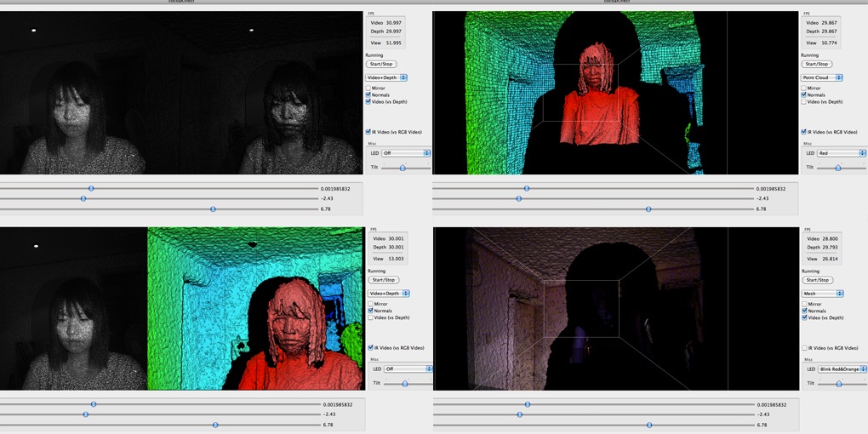Click Start/Stop in the bottom-left window
Viewport: 868px width, 434px height.
[x=383, y=280]
